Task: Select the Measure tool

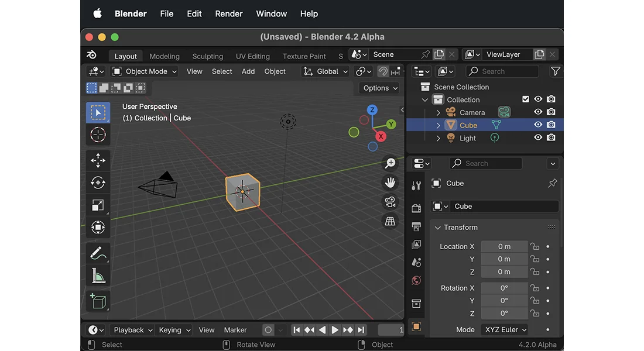Action: [x=98, y=276]
